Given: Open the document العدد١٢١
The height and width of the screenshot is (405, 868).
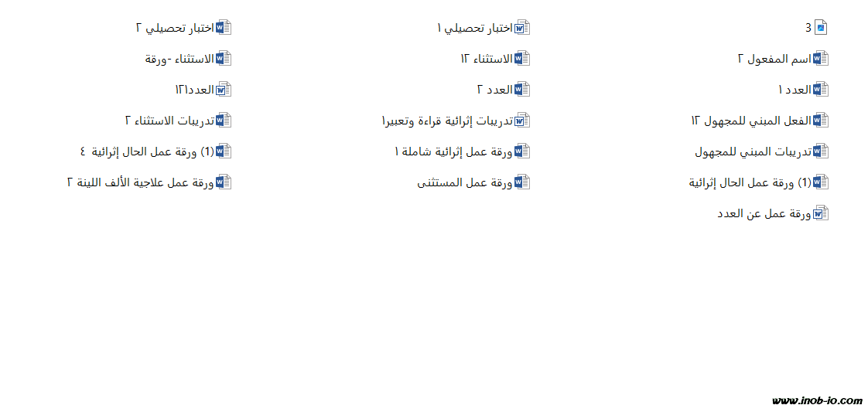Looking at the screenshot, I should pyautogui.click(x=194, y=90).
